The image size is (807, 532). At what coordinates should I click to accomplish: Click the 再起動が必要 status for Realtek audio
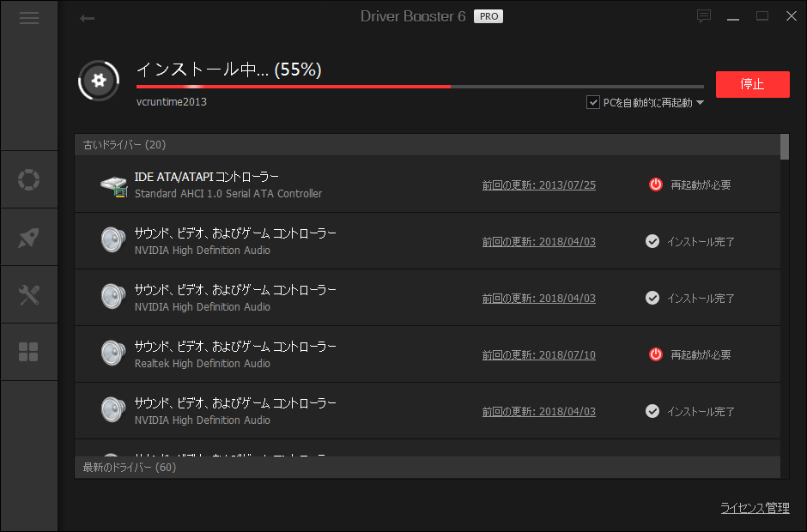701,354
